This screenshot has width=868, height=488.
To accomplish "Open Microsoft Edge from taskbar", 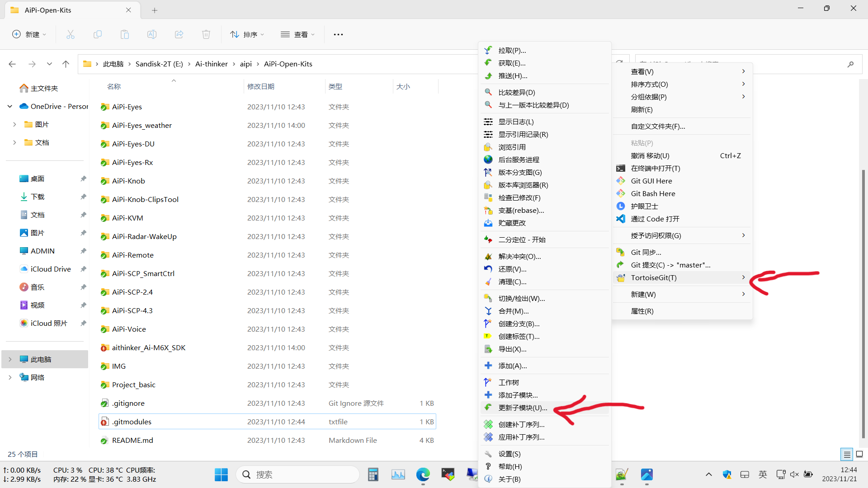I will 423,474.
